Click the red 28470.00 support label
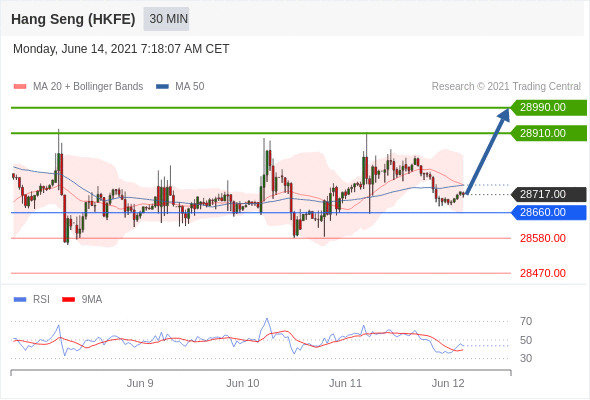The height and width of the screenshot is (400, 590). coord(543,273)
